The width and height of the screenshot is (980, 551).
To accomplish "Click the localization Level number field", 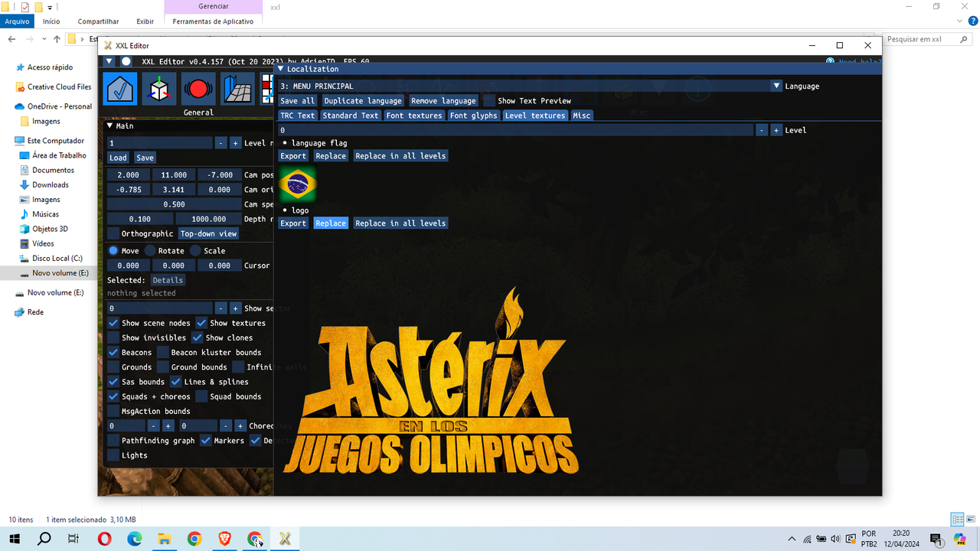I will pyautogui.click(x=515, y=130).
